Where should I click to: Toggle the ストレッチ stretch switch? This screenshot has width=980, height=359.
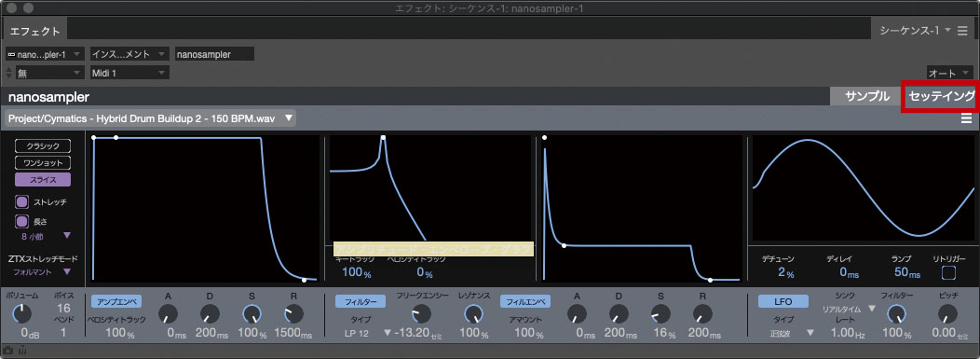(x=21, y=202)
